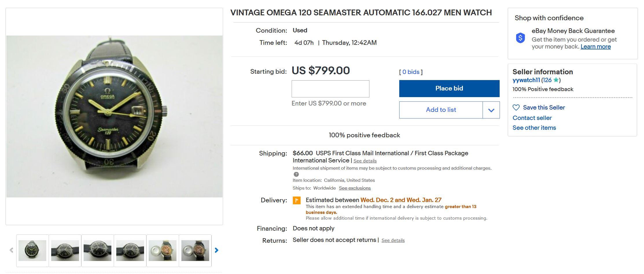Click the shipping help question mark icon

[x=296, y=174]
